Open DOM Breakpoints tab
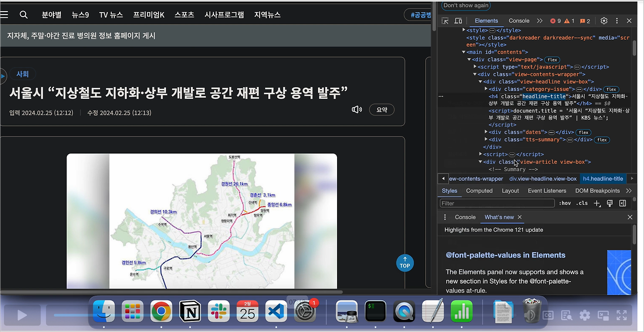 [598, 191]
